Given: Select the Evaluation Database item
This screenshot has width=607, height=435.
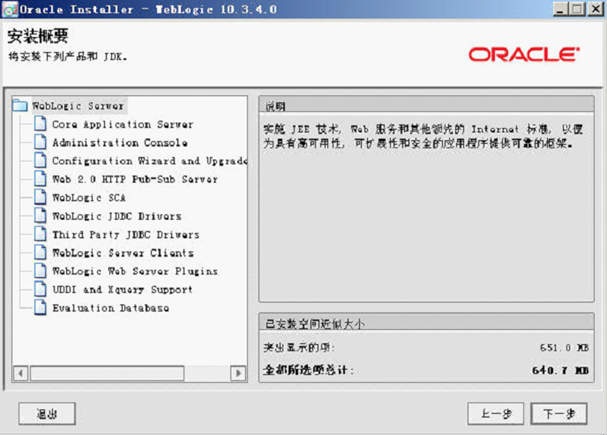Looking at the screenshot, I should (x=111, y=308).
